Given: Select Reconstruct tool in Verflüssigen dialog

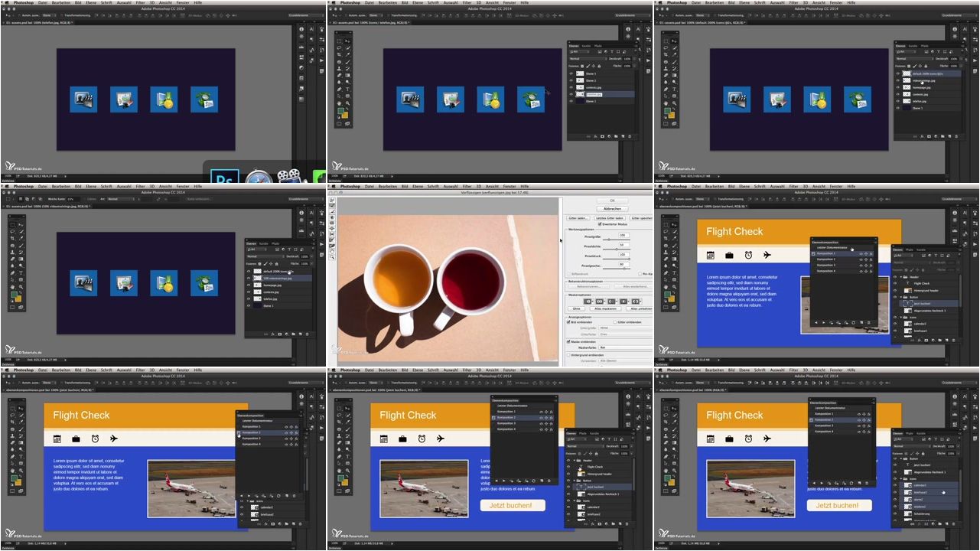Looking at the screenshot, I should coord(332,205).
